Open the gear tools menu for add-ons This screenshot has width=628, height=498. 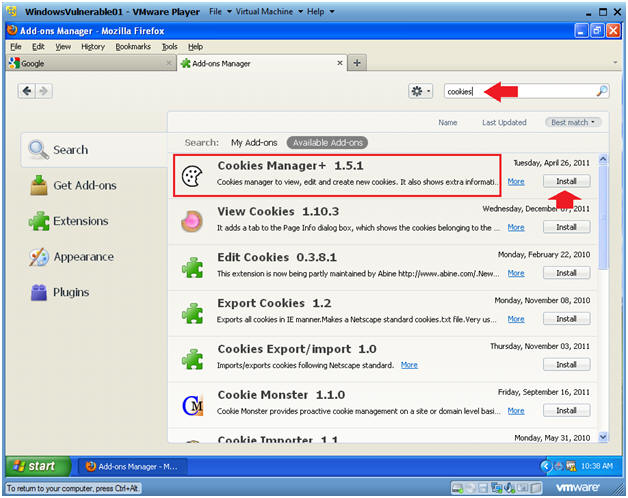coord(420,91)
